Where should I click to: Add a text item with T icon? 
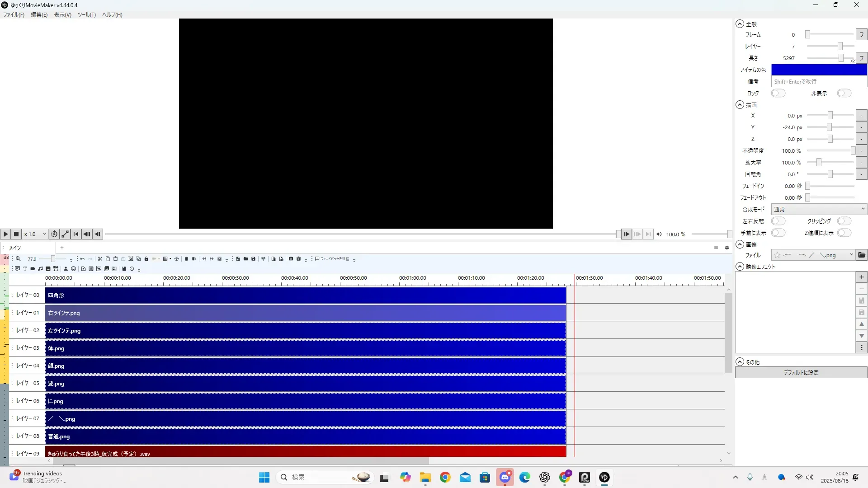point(25,269)
